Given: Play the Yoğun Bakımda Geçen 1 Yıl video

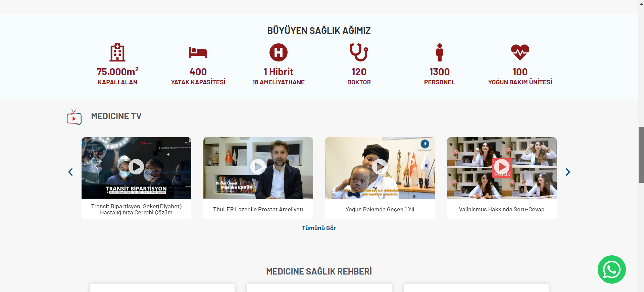Looking at the screenshot, I should coord(380,167).
